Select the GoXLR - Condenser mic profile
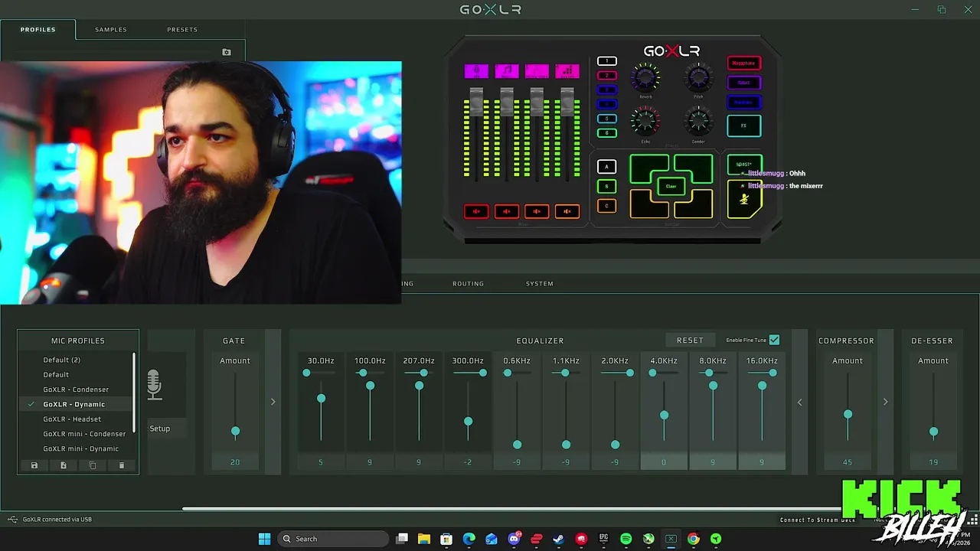The height and width of the screenshot is (551, 980). (x=76, y=390)
